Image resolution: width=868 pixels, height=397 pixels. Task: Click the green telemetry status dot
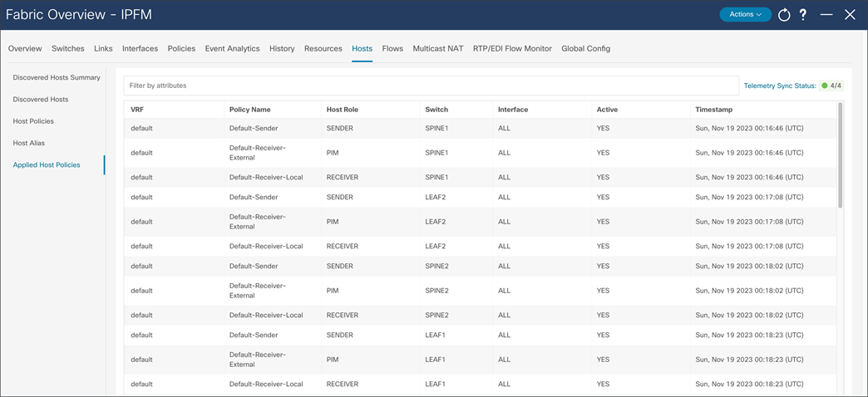[x=824, y=86]
